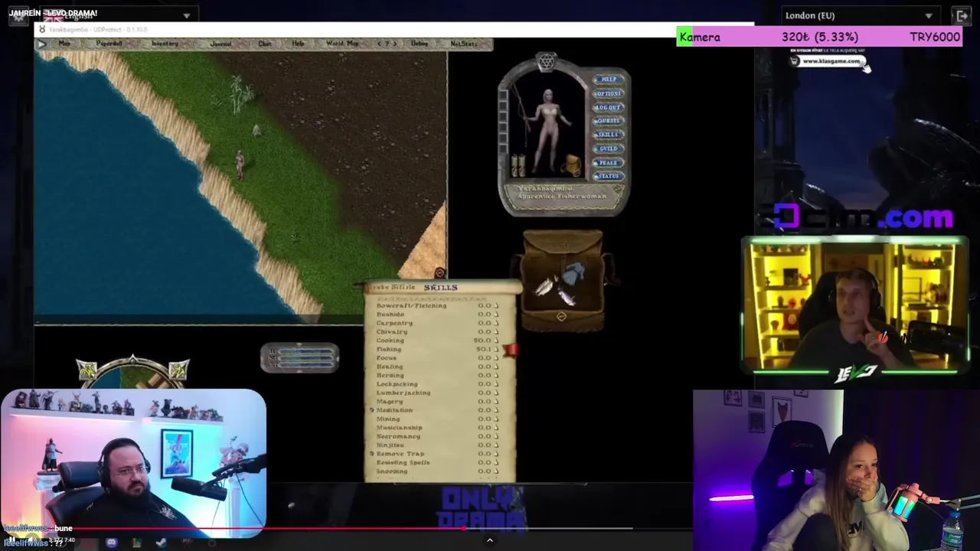The image size is (980, 551).
Task: Click the HELP button on paperdoll
Action: pyautogui.click(x=609, y=79)
